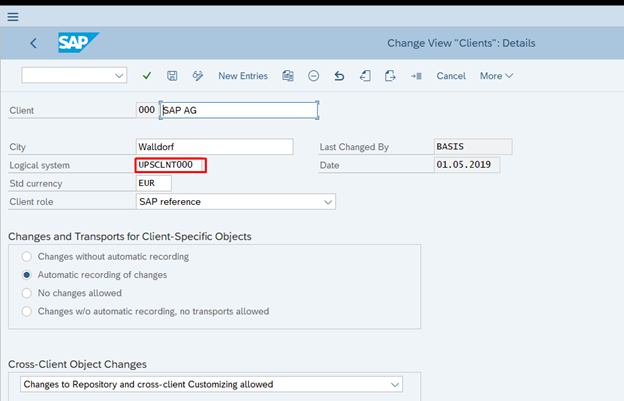Image resolution: width=624 pixels, height=401 pixels.
Task: Undo change with the curved arrow icon
Action: tap(339, 76)
